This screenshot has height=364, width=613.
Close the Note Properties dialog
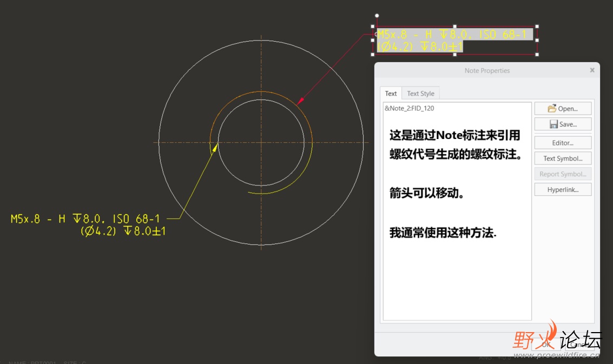[592, 70]
